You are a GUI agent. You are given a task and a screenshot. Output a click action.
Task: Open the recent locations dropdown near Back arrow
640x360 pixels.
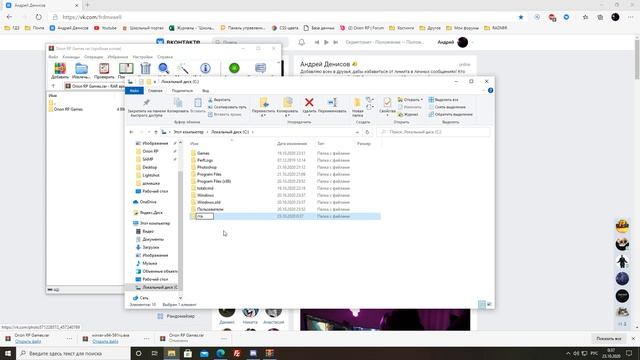[149, 132]
